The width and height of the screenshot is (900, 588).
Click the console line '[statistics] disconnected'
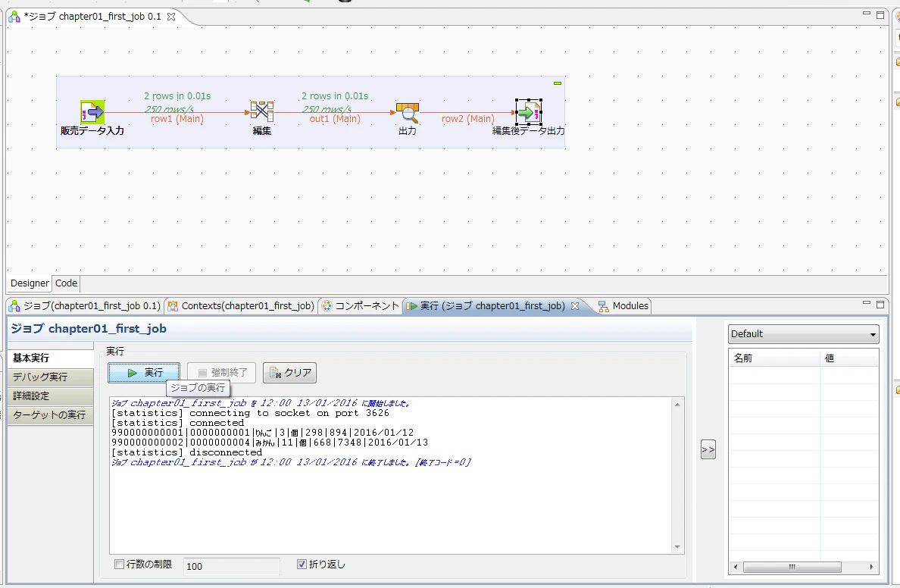click(186, 452)
